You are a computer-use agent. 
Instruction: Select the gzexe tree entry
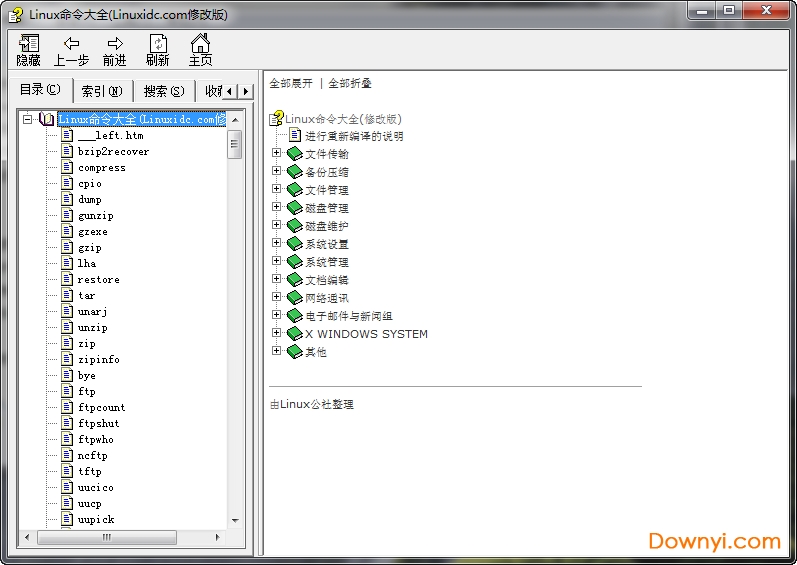(x=93, y=231)
